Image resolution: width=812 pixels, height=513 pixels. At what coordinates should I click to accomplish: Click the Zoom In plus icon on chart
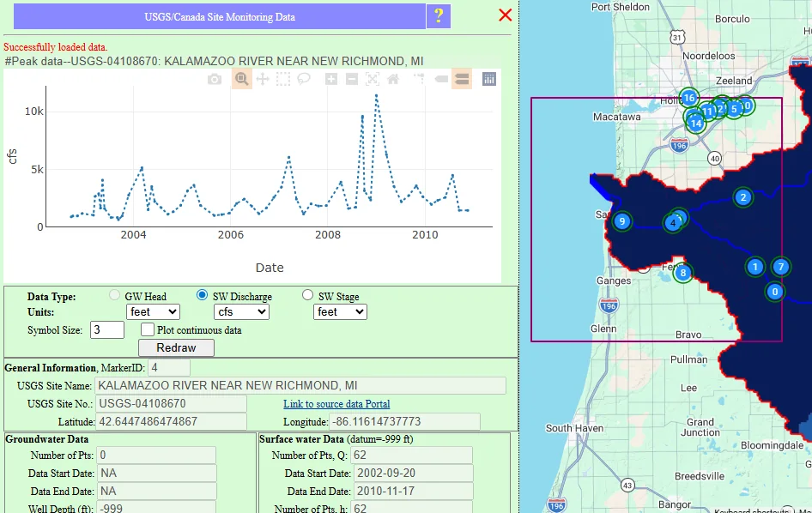point(331,79)
